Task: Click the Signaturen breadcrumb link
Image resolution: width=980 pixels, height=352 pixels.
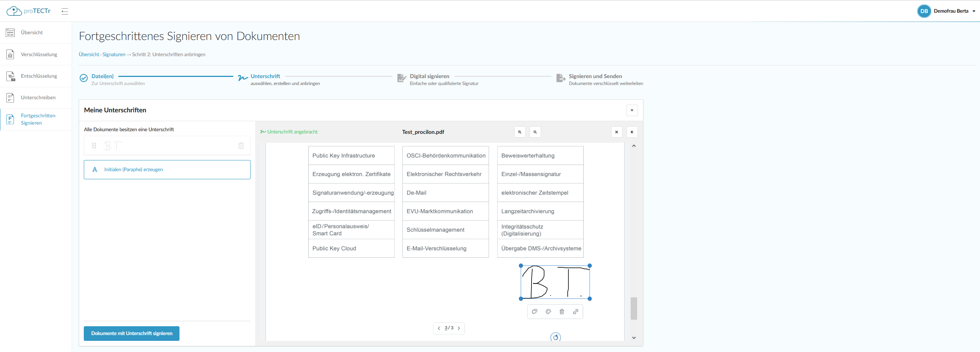Action: coord(114,55)
